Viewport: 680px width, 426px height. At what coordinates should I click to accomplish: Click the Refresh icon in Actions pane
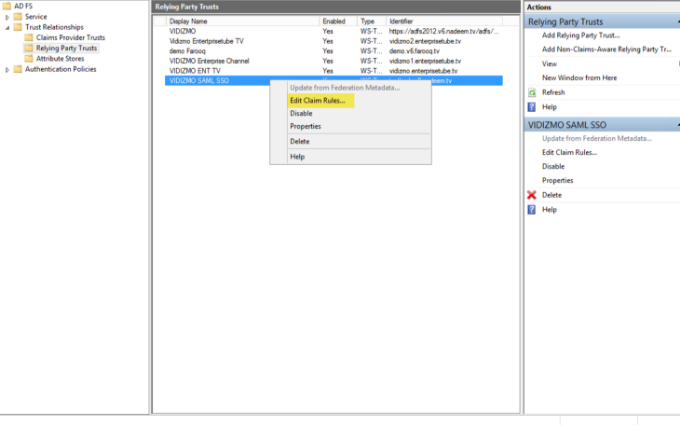pyautogui.click(x=532, y=92)
